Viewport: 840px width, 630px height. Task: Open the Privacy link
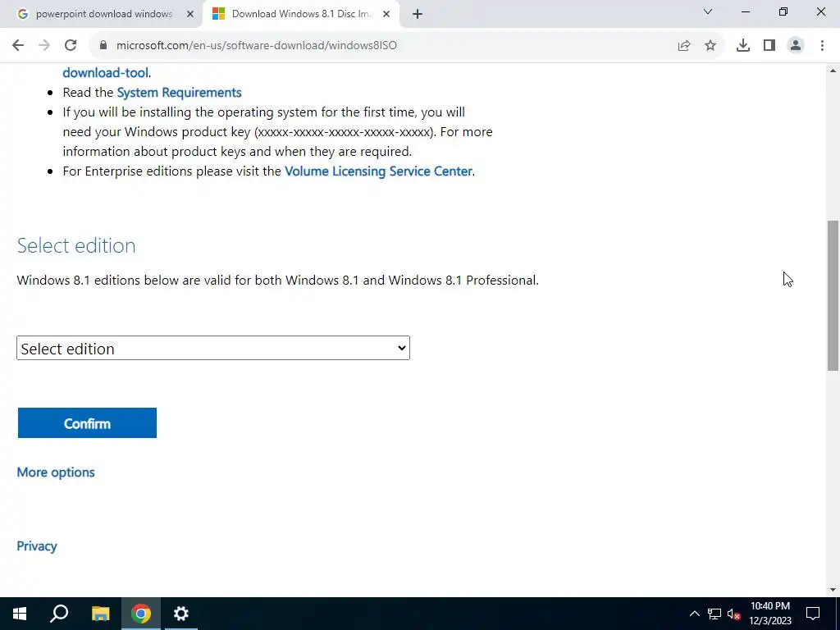(37, 546)
